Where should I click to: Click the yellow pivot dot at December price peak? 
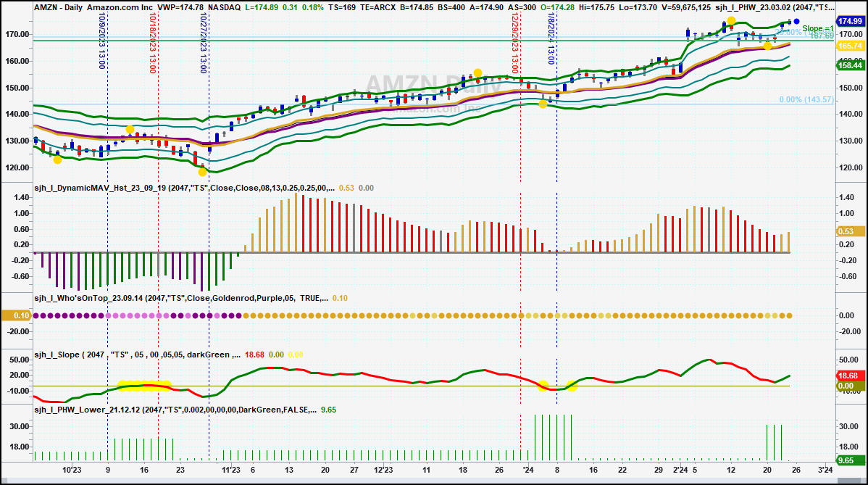pos(477,73)
